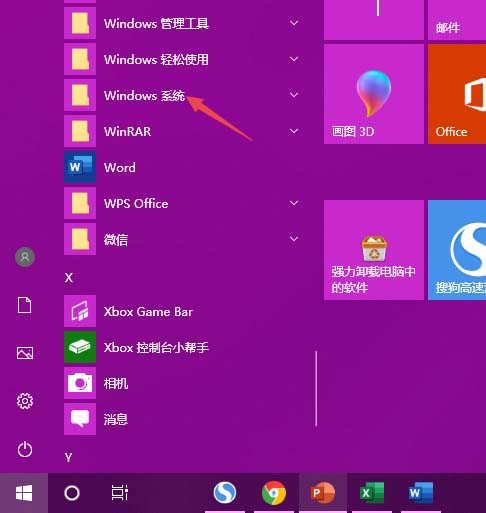Screen dimensions: 486x513
Task: Click the Xbox Game Bar label text
Action: [148, 312]
